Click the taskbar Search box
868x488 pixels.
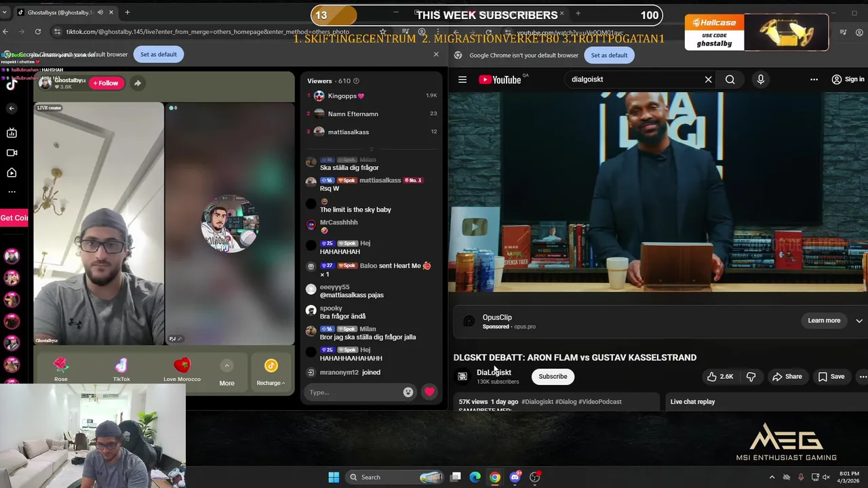395,477
